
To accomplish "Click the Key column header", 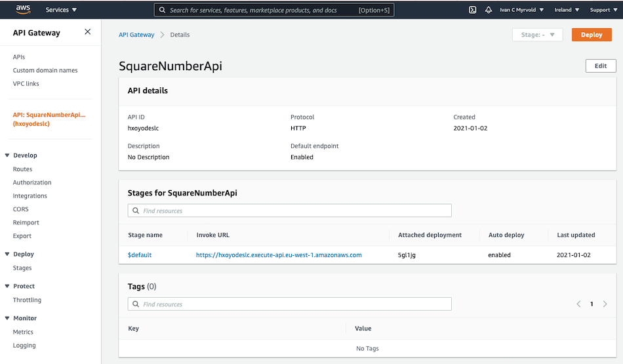I will pos(134,329).
